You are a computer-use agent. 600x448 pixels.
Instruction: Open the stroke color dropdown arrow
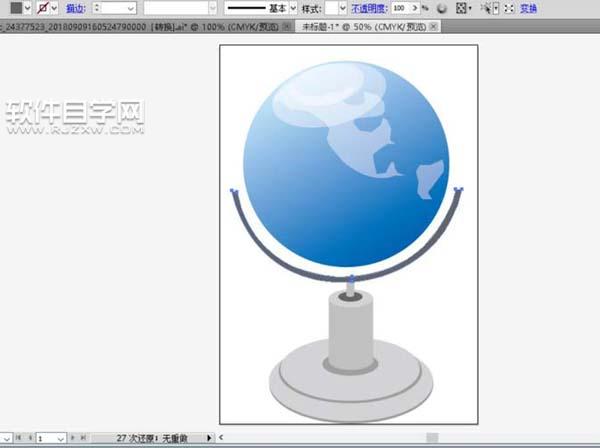coord(54,8)
